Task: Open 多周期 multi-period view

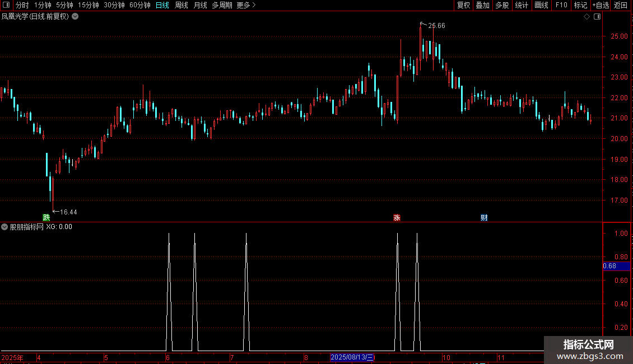Action: [222, 5]
